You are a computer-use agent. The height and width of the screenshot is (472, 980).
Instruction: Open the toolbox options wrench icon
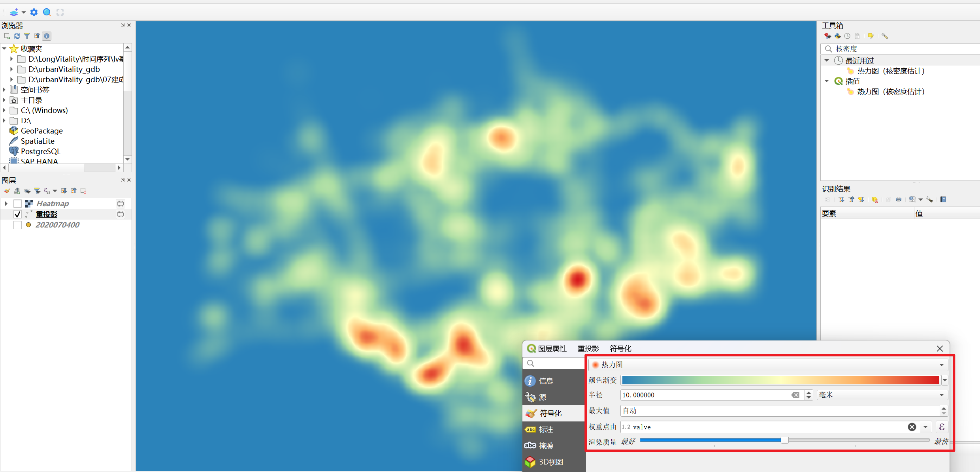885,36
